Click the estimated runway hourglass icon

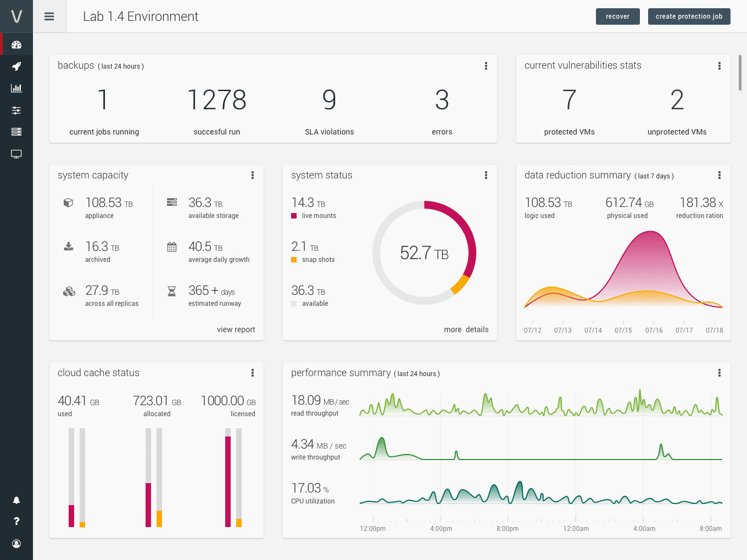172,291
